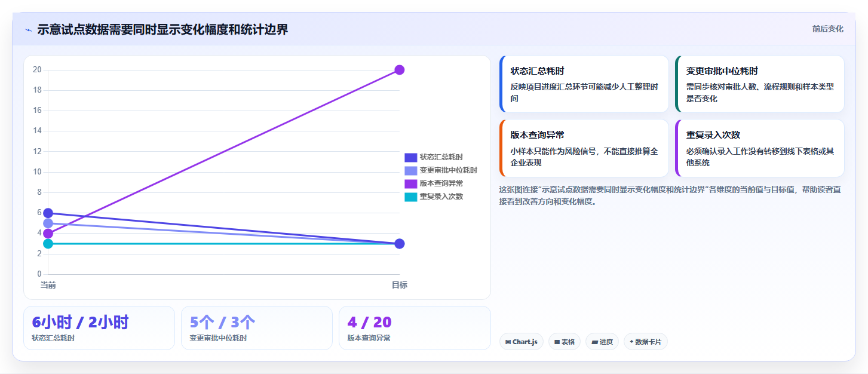
Task: Click the y-axis label 10
Action: [x=37, y=172]
